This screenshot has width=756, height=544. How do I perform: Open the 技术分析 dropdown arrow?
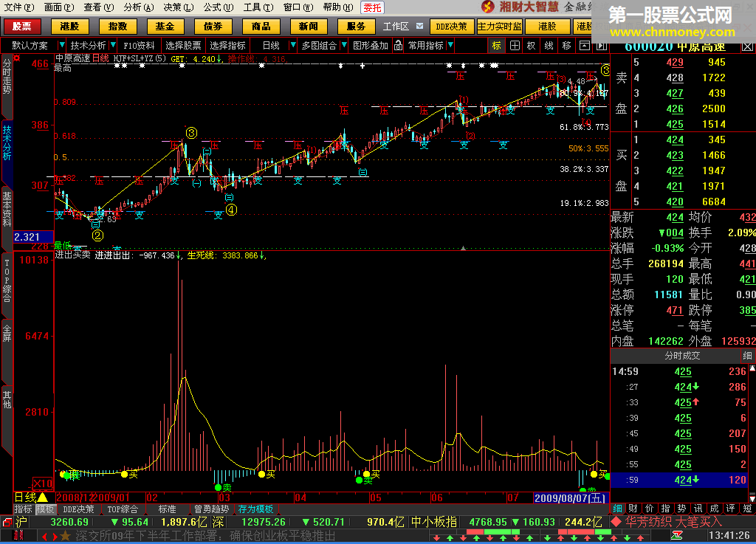coord(113,45)
